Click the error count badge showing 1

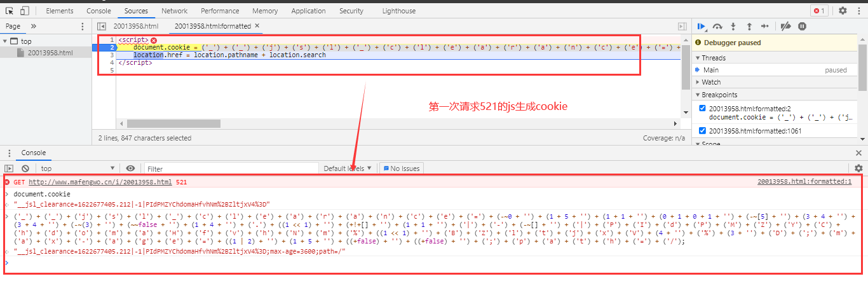819,10
